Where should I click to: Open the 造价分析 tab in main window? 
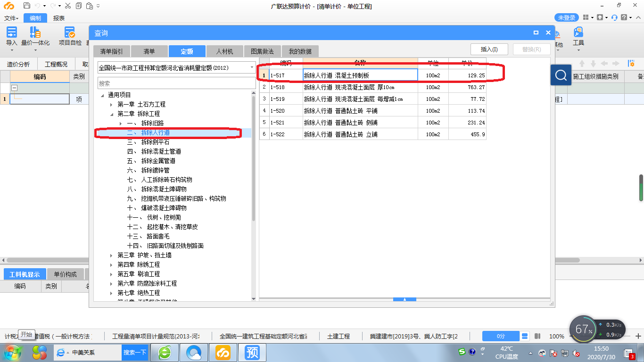[18, 64]
